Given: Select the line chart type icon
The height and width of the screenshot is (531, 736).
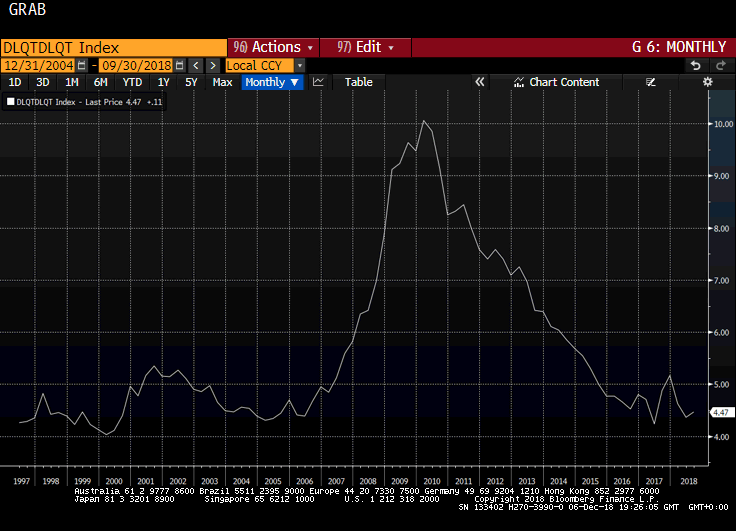Looking at the screenshot, I should (x=318, y=82).
